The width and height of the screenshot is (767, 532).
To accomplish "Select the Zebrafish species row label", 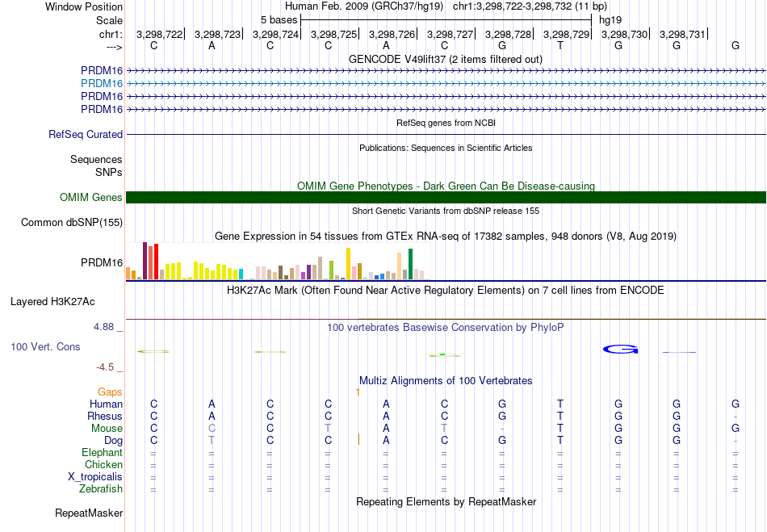I will [101, 489].
